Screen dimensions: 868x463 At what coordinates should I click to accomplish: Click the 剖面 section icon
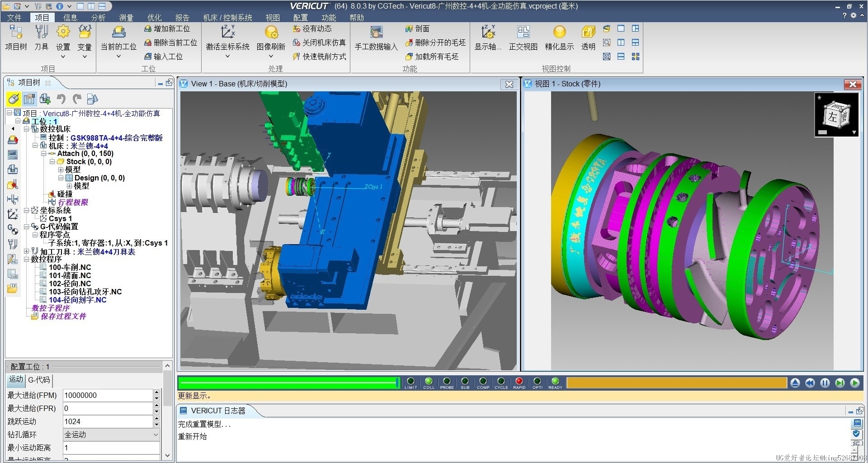(x=417, y=28)
